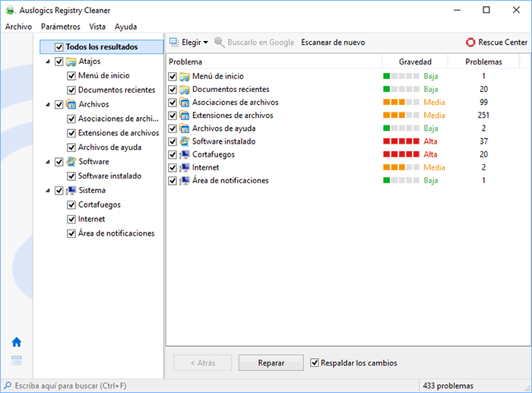Open the Parámetros menu
The image size is (532, 393).
(61, 27)
